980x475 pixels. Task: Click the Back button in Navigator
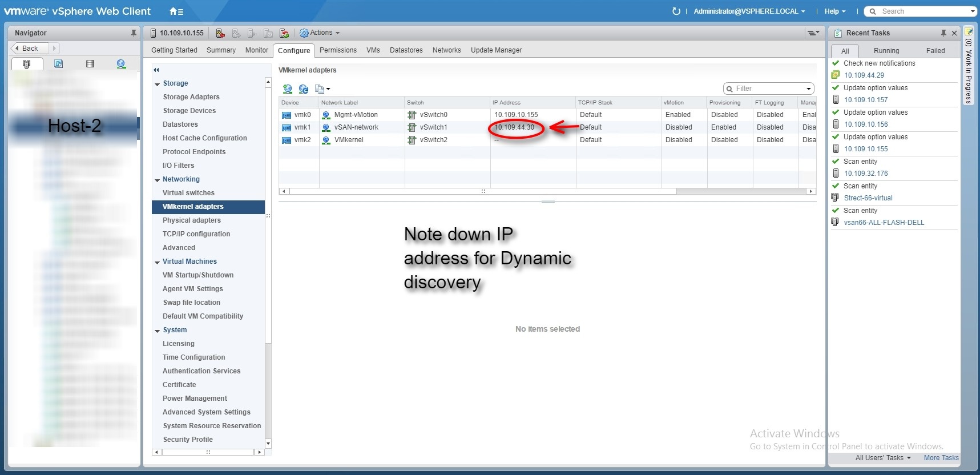27,49
